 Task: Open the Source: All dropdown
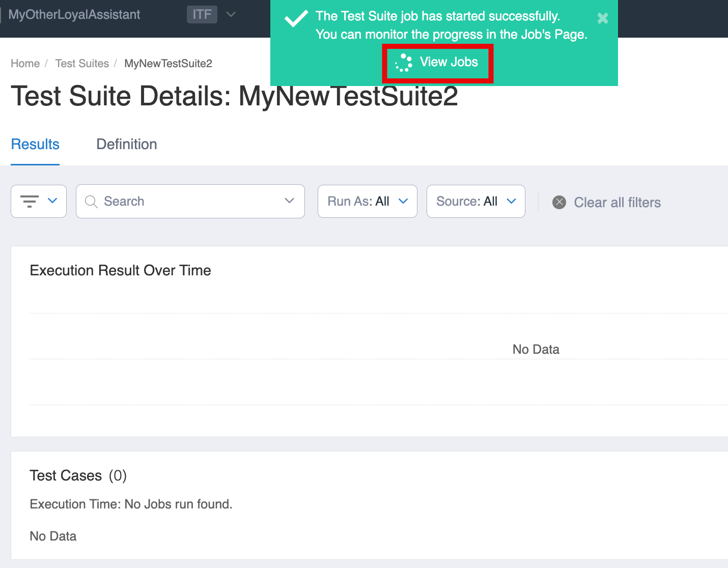click(x=475, y=202)
